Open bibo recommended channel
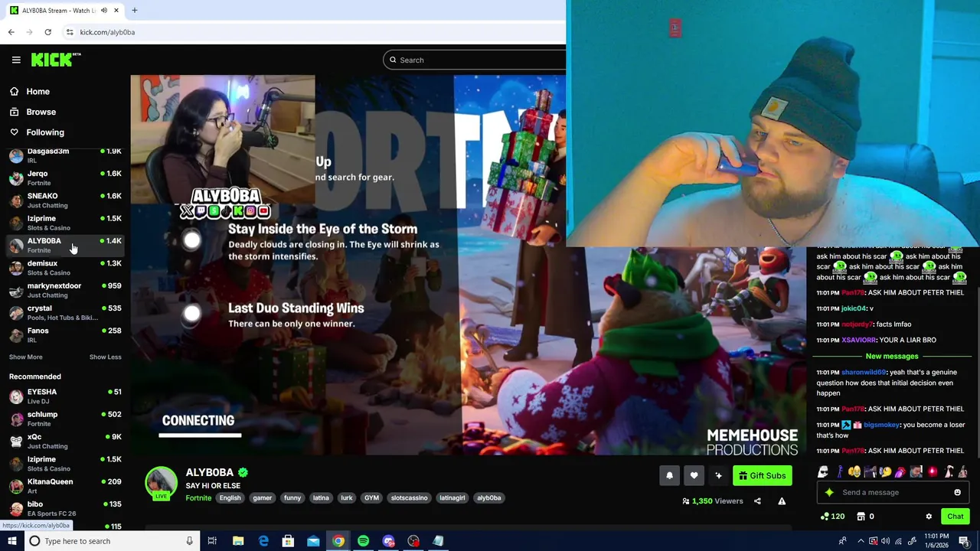The width and height of the screenshot is (980, 551). click(65, 508)
